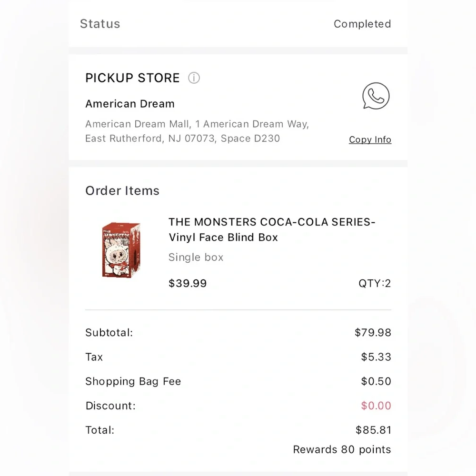Click the store address text
Image resolution: width=476 pixels, height=476 pixels.
[197, 131]
